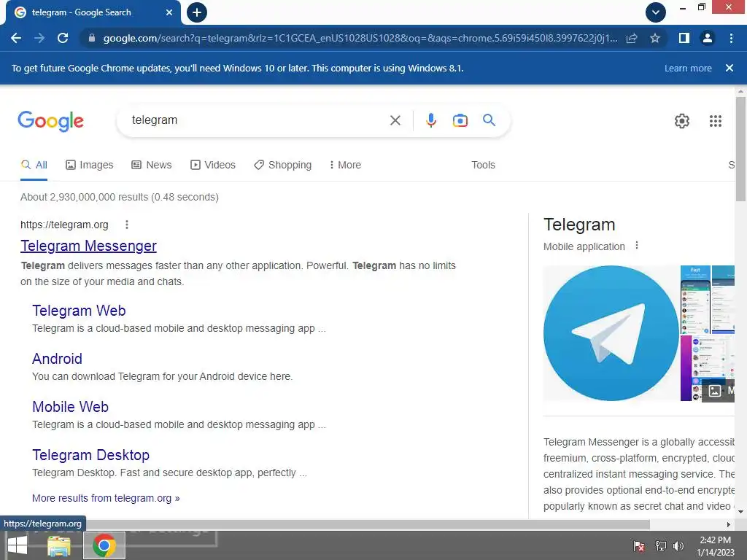Image resolution: width=747 pixels, height=560 pixels.
Task: Switch to the News tab
Action: pos(152,166)
